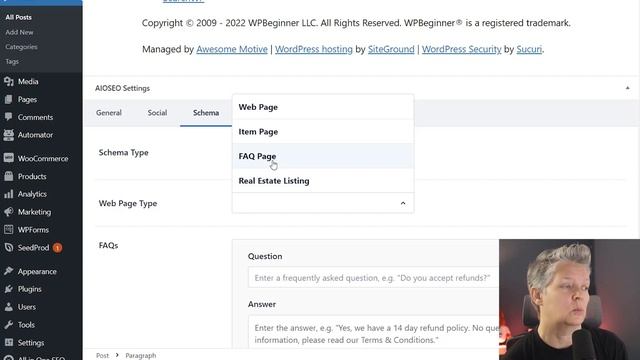Open the Sucuri link
The height and width of the screenshot is (360, 640).
[x=529, y=49]
